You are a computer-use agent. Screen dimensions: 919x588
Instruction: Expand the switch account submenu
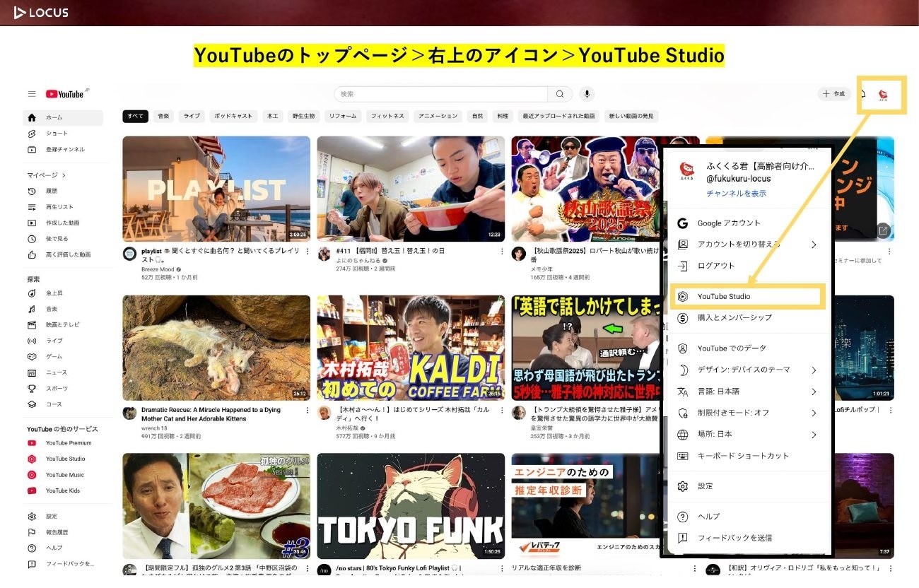pyautogui.click(x=814, y=245)
